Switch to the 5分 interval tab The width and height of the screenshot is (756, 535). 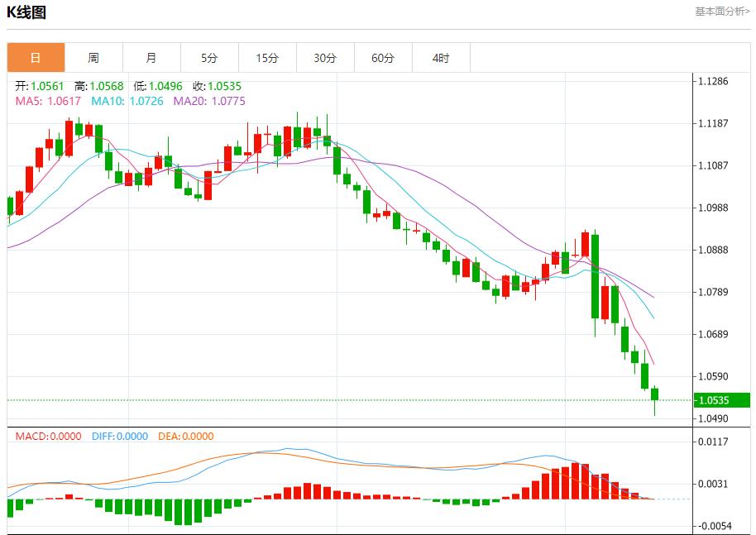[x=209, y=58]
